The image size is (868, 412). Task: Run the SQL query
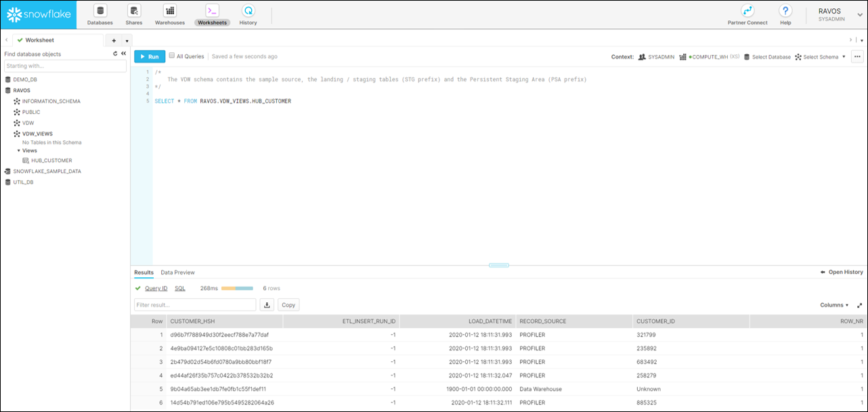(150, 56)
